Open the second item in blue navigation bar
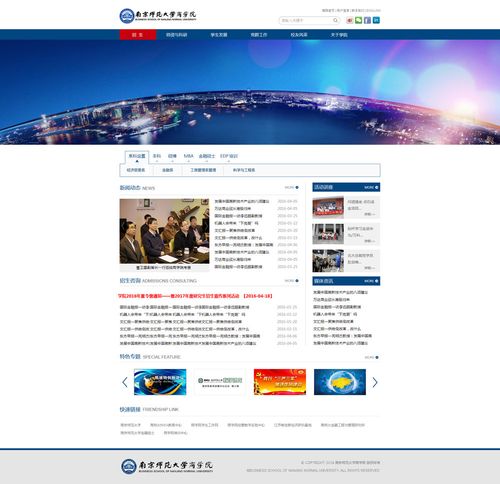Viewport: 500px width, 484px height. coord(177,35)
